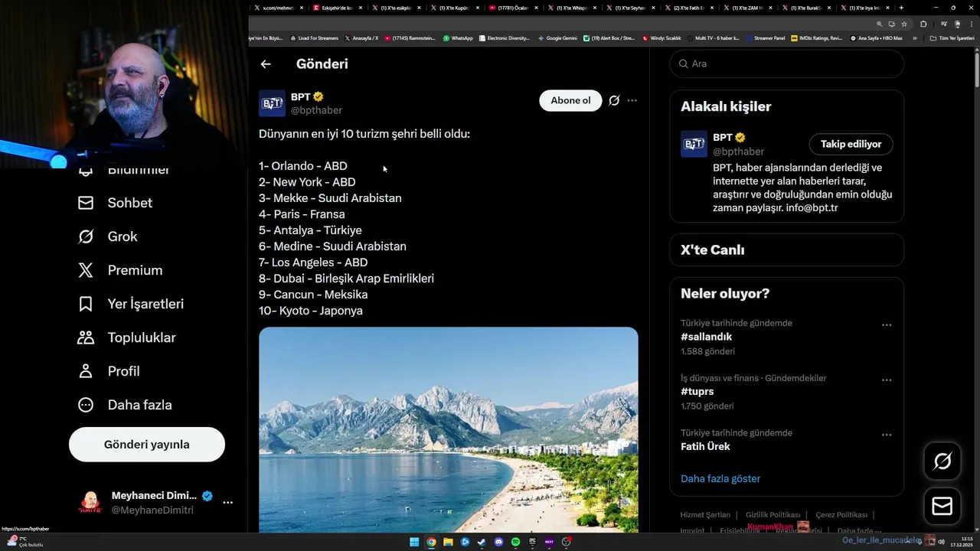
Task: Switch to the X'te Kupürist browser tab
Action: tap(456, 8)
